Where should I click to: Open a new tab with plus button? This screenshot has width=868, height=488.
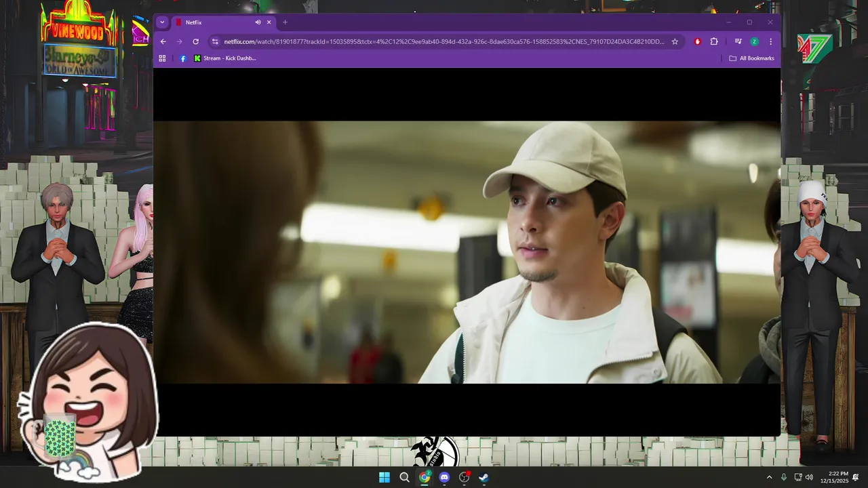tap(285, 22)
